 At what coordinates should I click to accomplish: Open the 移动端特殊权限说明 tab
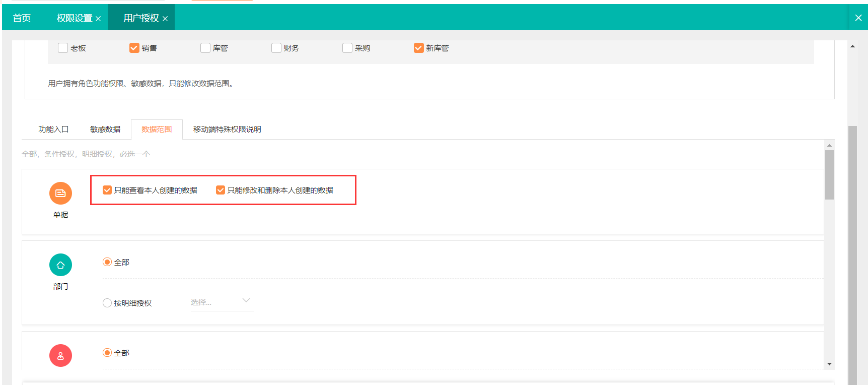pyautogui.click(x=227, y=130)
